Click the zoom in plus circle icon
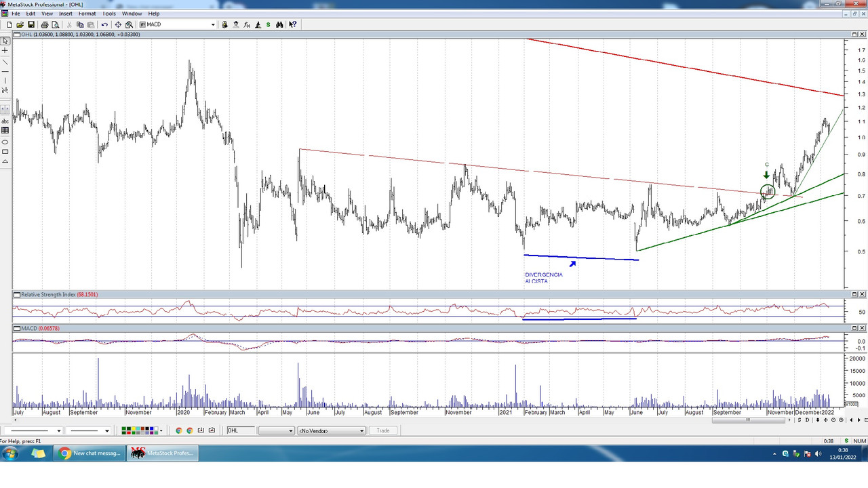This screenshot has width=868, height=488. tap(841, 420)
